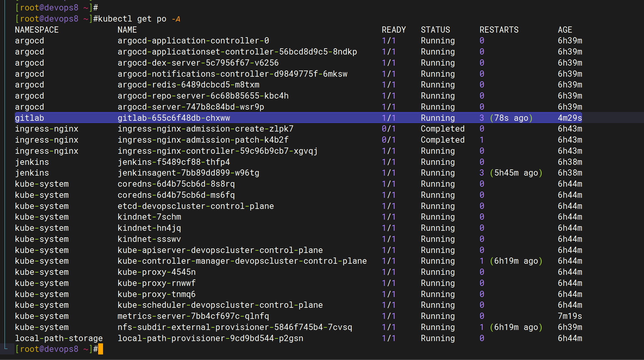
Task: Click the NAME column header
Action: click(x=127, y=30)
